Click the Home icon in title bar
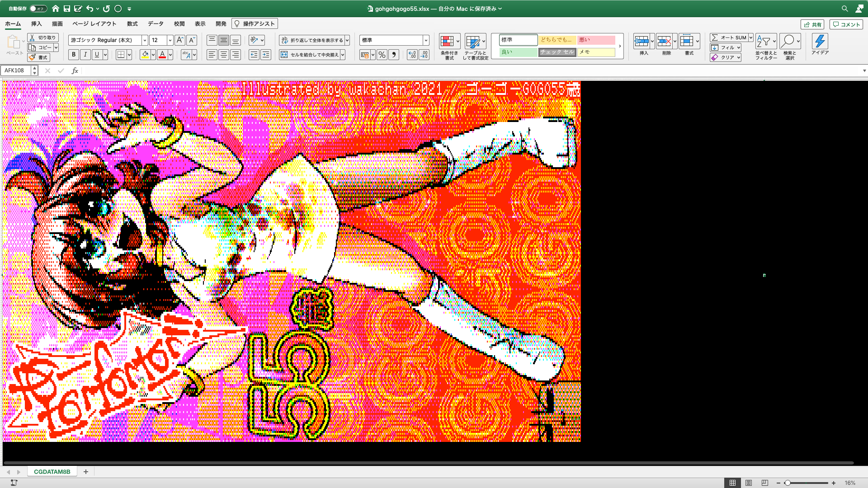Screen dimensions: 868x488 pos(56,9)
